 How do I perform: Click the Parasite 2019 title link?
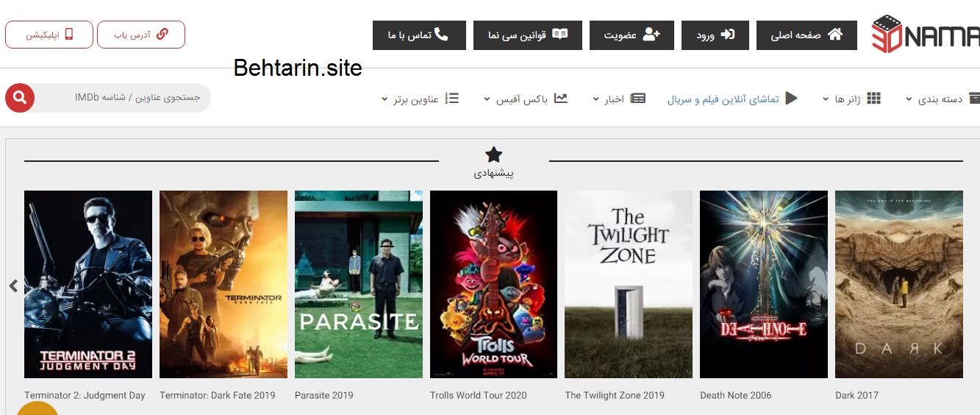(324, 395)
